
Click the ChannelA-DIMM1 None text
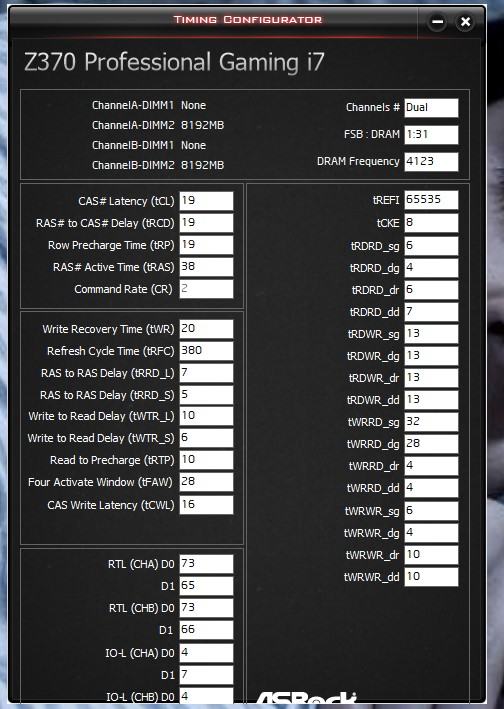click(149, 105)
